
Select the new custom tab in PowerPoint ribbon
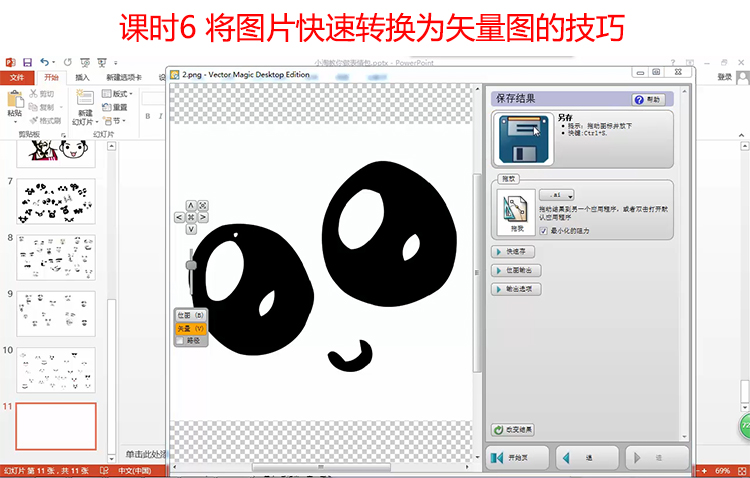pyautogui.click(x=124, y=77)
